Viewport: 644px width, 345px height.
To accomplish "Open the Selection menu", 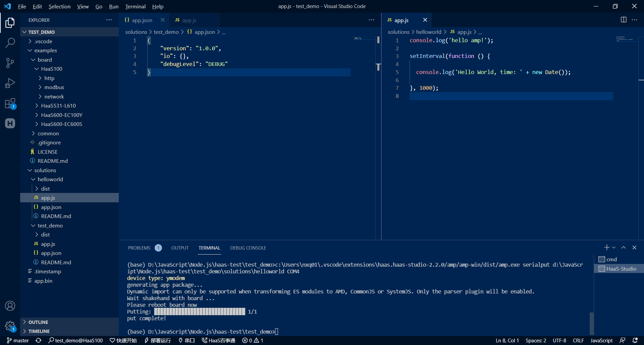I will [59, 6].
